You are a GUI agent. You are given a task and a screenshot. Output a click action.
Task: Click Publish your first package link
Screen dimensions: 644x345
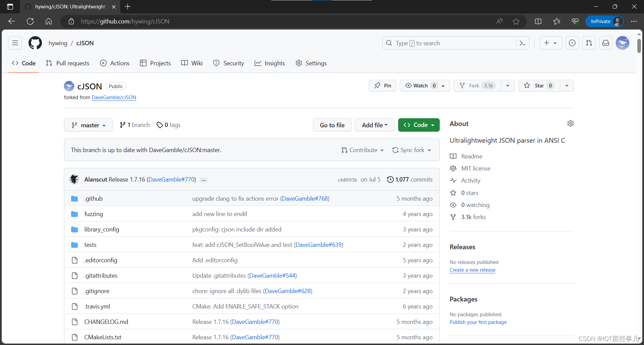pyautogui.click(x=478, y=322)
